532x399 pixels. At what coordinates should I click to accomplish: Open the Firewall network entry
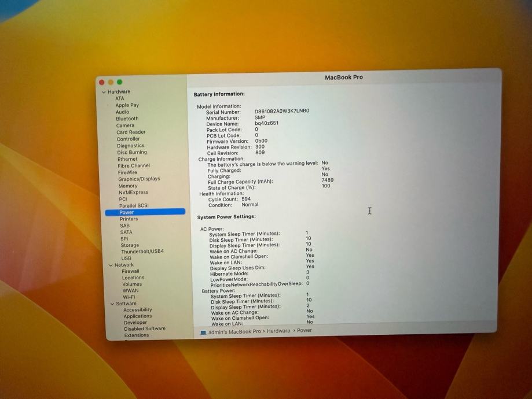click(131, 271)
